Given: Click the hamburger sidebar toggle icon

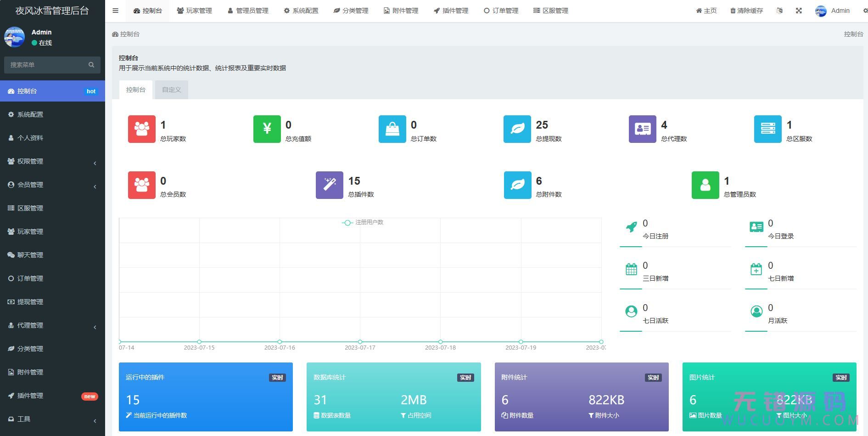Looking at the screenshot, I should click(115, 11).
